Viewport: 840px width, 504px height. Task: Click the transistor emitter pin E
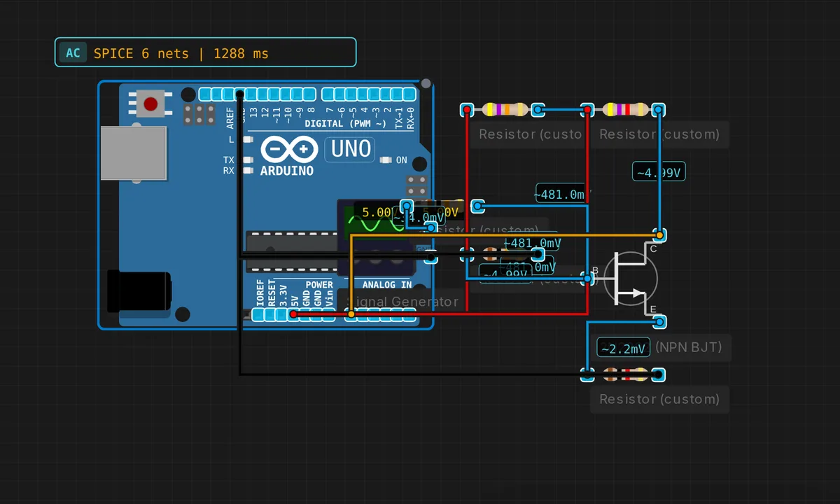pos(659,321)
